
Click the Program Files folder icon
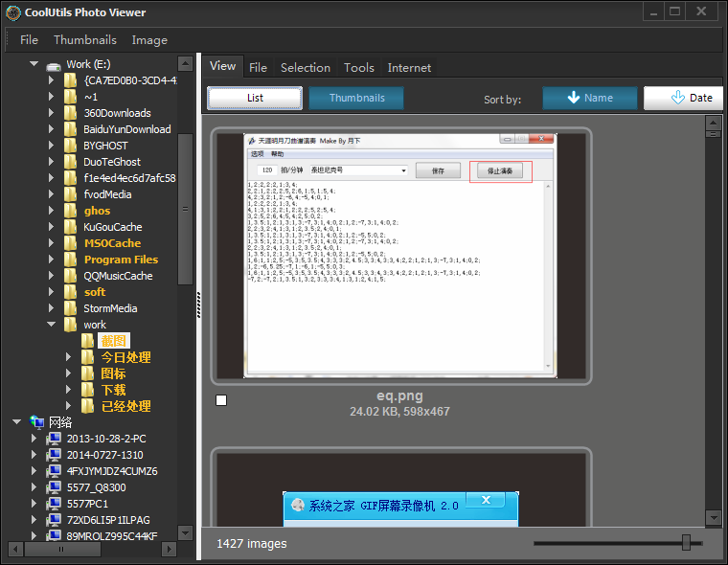pos(71,260)
